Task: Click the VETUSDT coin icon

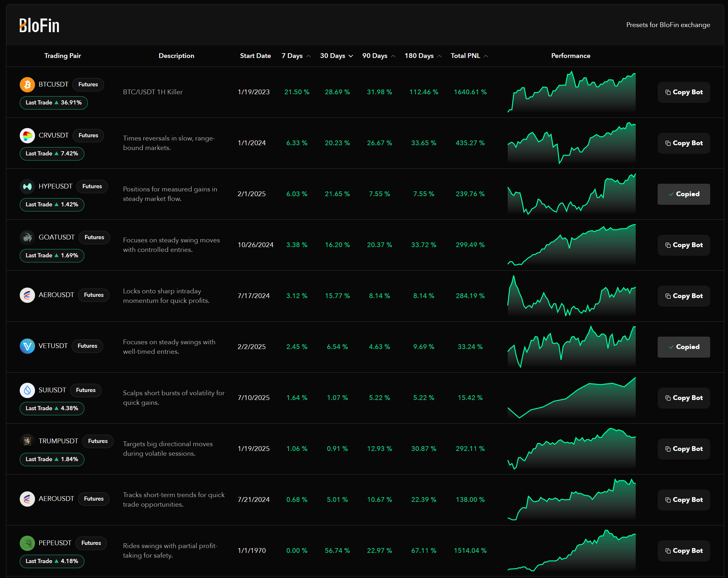Action: tap(27, 346)
